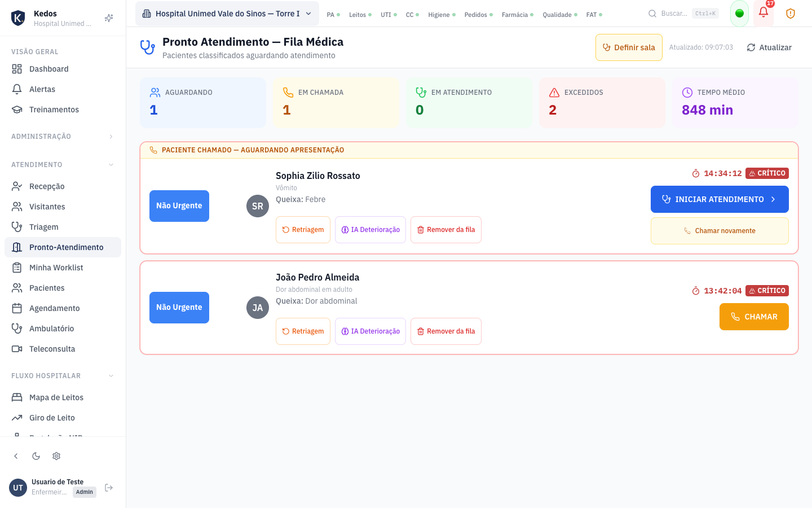Click the Kedos shield logo

tap(18, 18)
